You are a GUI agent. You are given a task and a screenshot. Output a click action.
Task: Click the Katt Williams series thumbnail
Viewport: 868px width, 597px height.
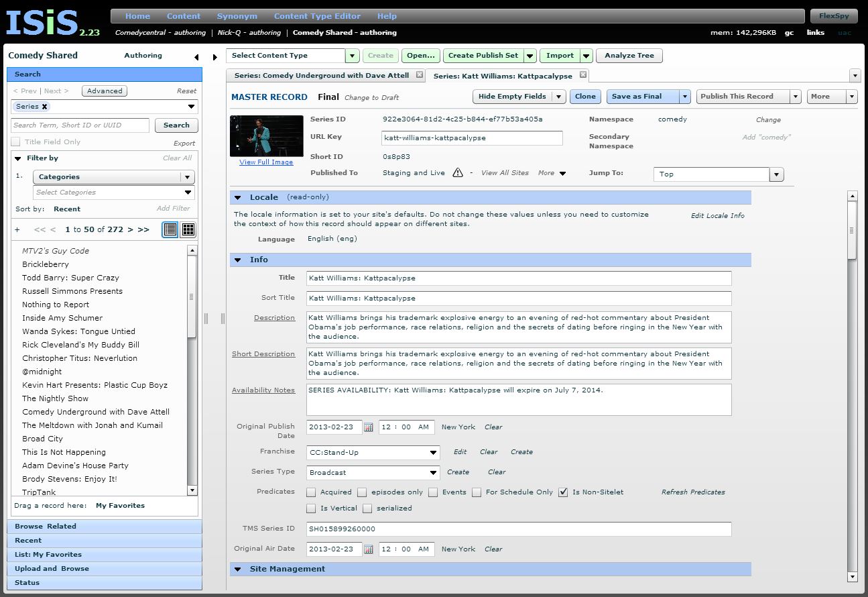(x=266, y=136)
